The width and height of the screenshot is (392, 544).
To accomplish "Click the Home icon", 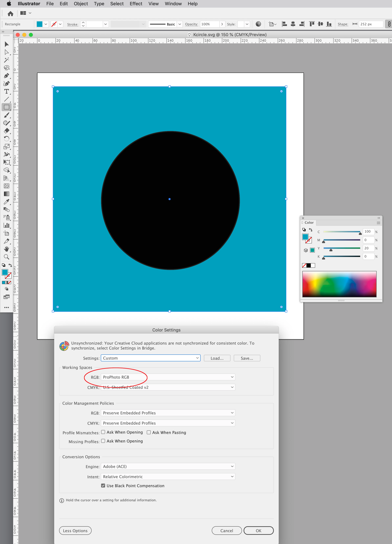I will tap(10, 13).
